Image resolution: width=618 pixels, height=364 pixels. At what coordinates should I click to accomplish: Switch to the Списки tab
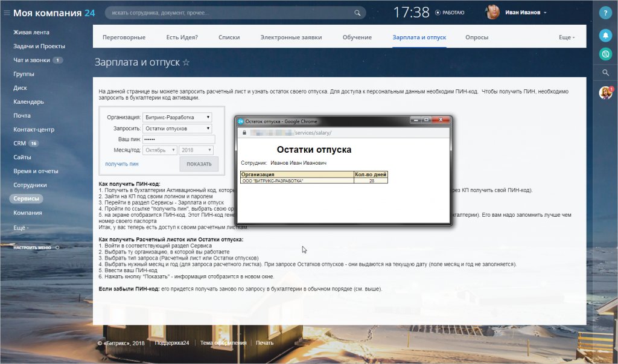(229, 37)
